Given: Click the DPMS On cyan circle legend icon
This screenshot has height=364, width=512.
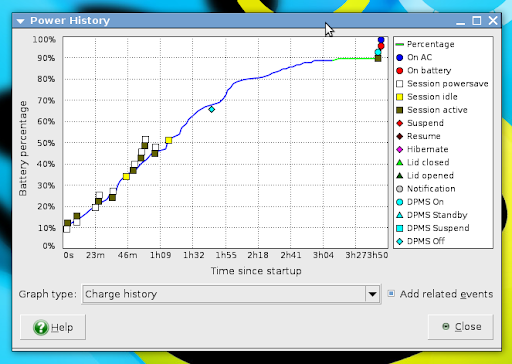Looking at the screenshot, I should click(400, 202).
